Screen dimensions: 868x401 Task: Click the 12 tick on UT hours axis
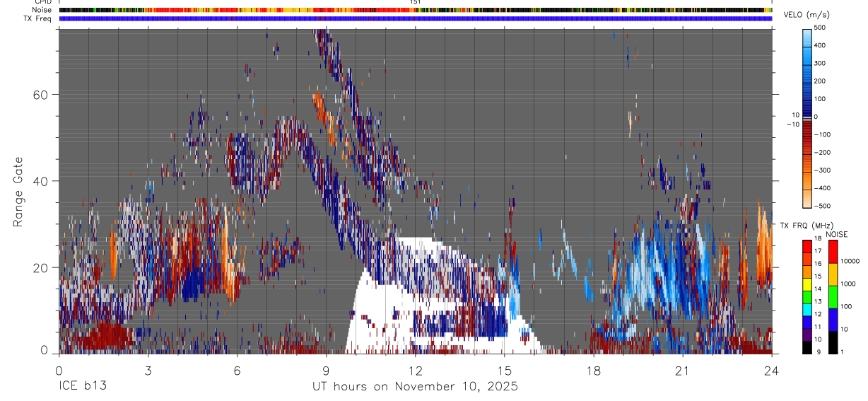(416, 370)
